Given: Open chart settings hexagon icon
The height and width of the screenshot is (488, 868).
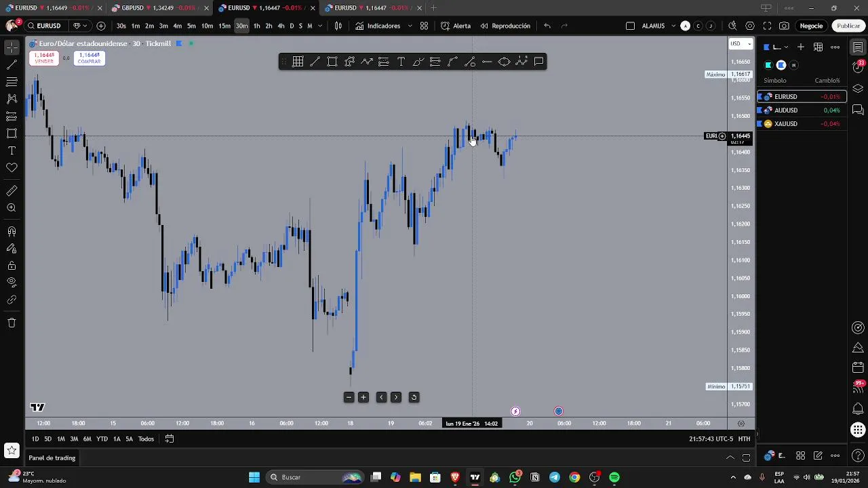Looking at the screenshot, I should pyautogui.click(x=750, y=26).
